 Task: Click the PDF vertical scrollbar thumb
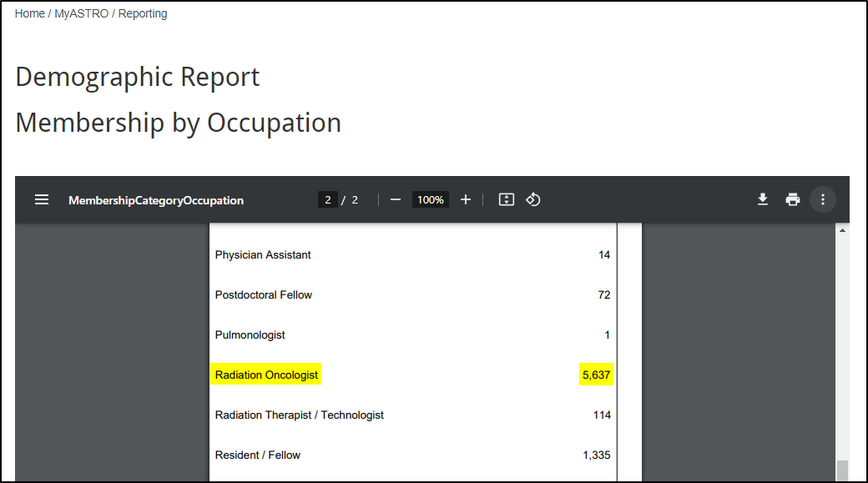point(842,470)
